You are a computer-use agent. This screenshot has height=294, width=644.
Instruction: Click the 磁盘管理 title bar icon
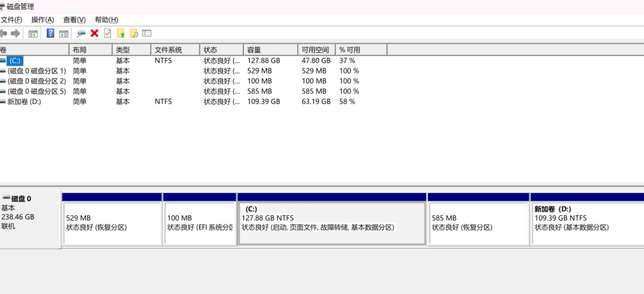[x=2, y=7]
